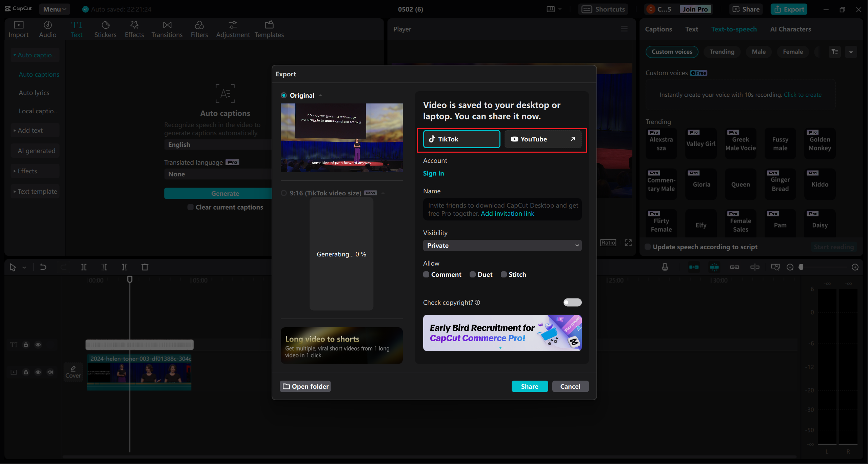Click the Long video to shorts banner
868x464 pixels.
pos(341,346)
